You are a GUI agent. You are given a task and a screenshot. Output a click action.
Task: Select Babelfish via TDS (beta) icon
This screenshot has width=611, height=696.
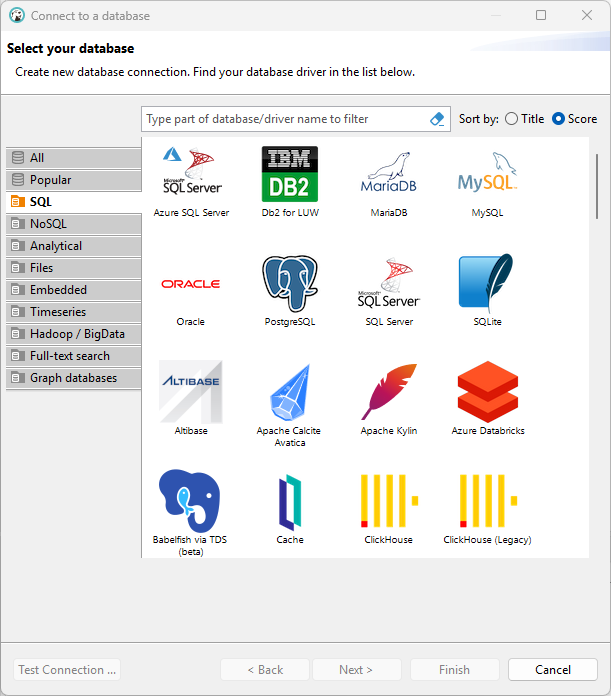pos(190,501)
